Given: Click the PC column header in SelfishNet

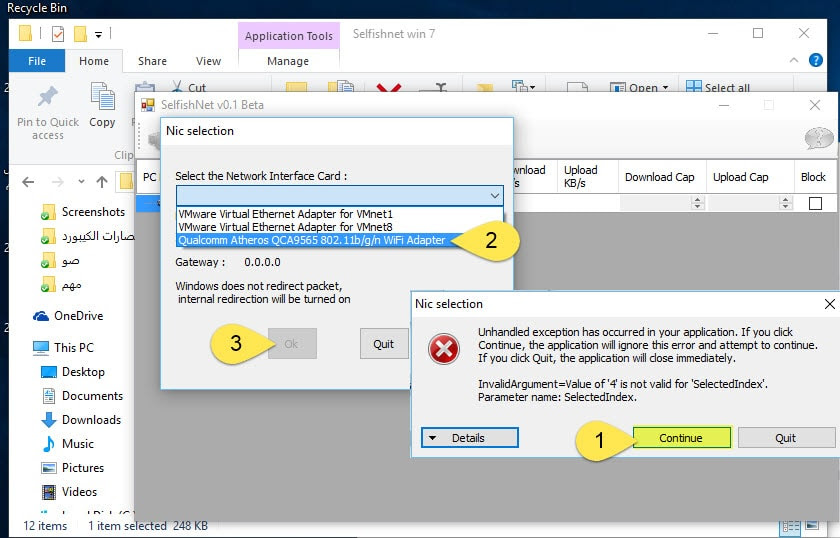Looking at the screenshot, I should pos(149,177).
